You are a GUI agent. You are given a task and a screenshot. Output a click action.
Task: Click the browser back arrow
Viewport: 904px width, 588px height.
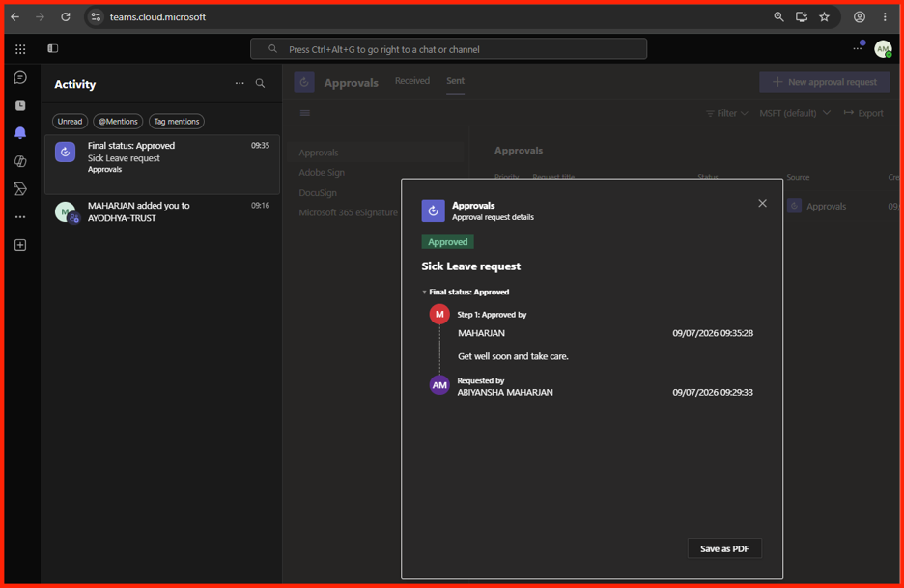15,17
